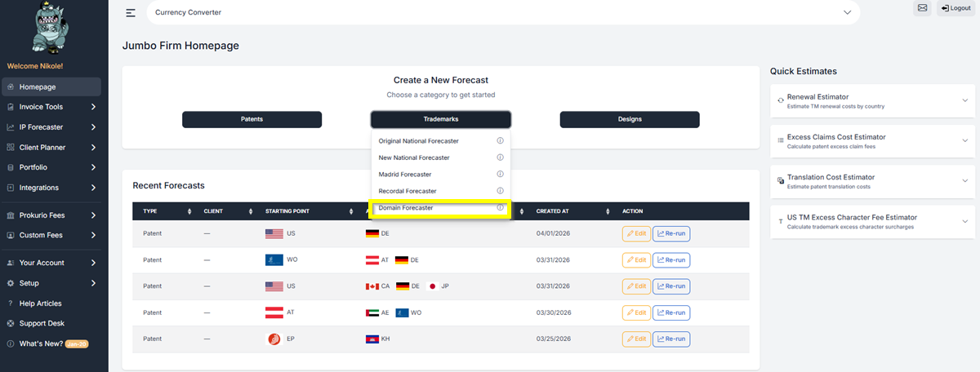Expand Client Planner sidebar menu

point(51,148)
